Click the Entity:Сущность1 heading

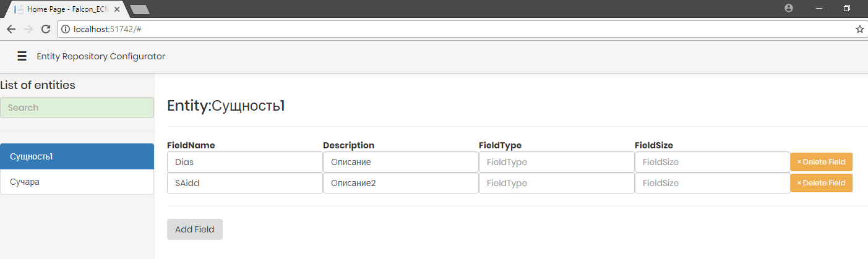(226, 106)
